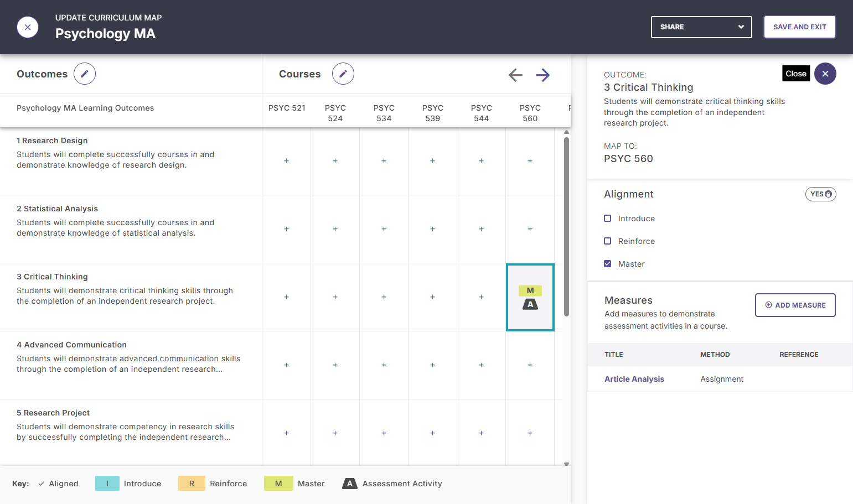Select the Critical Thinking PSYC 560 mapped cell
The width and height of the screenshot is (853, 504).
pyautogui.click(x=530, y=297)
